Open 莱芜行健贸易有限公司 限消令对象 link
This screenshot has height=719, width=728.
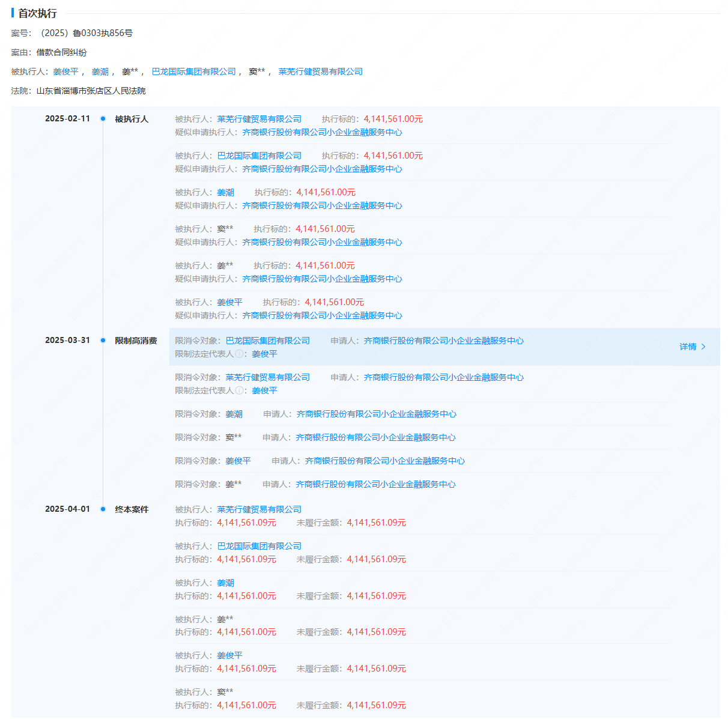(268, 378)
